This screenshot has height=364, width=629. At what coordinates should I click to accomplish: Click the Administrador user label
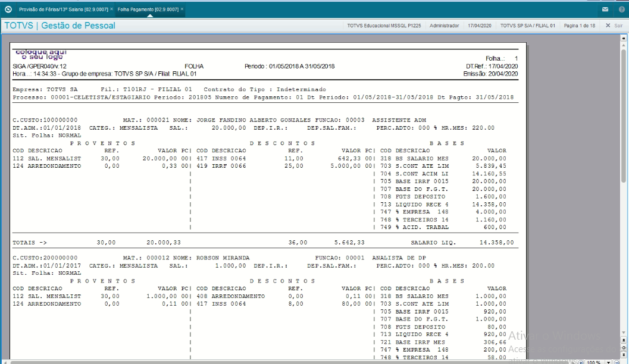444,26
